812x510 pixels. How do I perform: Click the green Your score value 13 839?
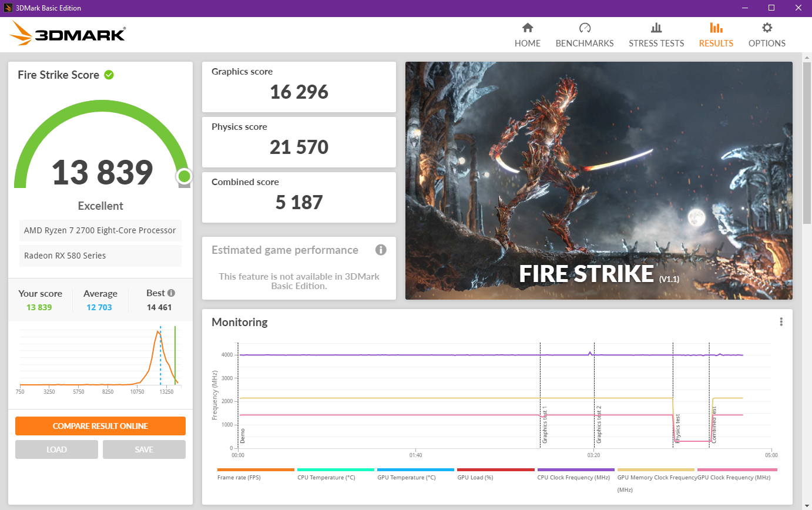39,307
